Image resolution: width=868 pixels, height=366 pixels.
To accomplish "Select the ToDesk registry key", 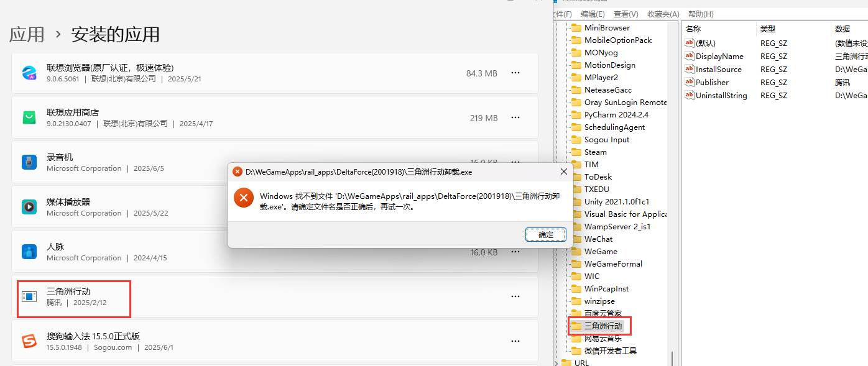I will tap(598, 176).
